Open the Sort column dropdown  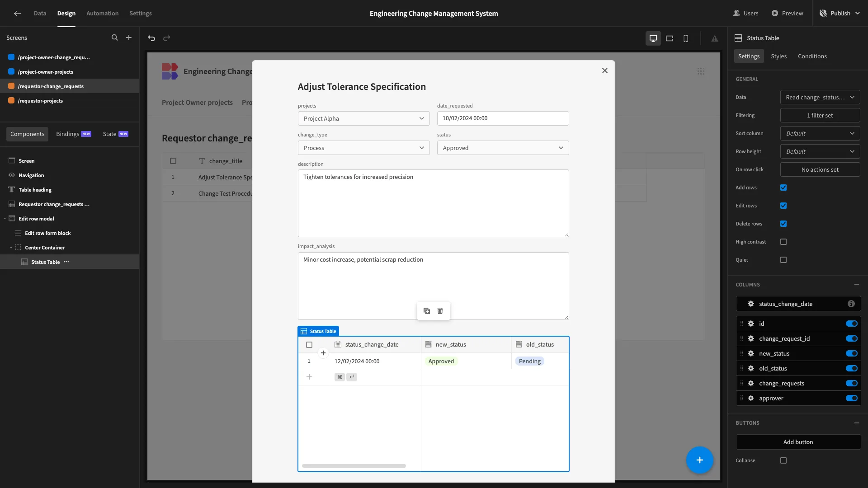click(820, 133)
